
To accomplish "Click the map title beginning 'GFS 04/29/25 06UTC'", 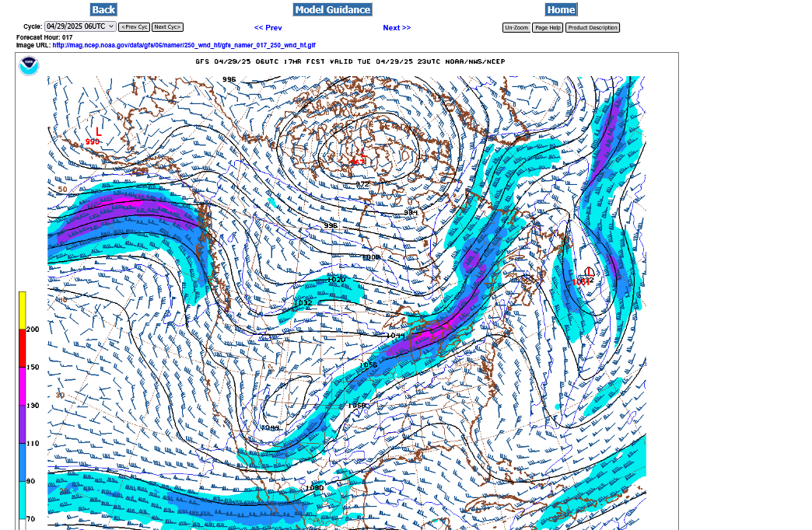I will (350, 61).
